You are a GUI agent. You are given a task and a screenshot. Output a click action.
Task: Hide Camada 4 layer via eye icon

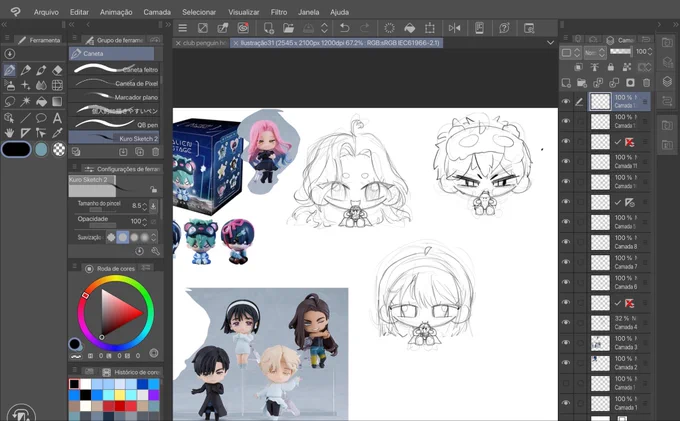566,322
